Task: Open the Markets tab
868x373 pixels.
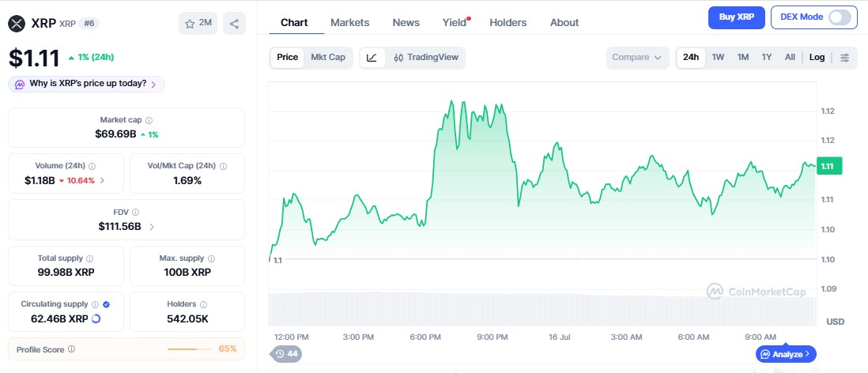Action: [x=350, y=23]
